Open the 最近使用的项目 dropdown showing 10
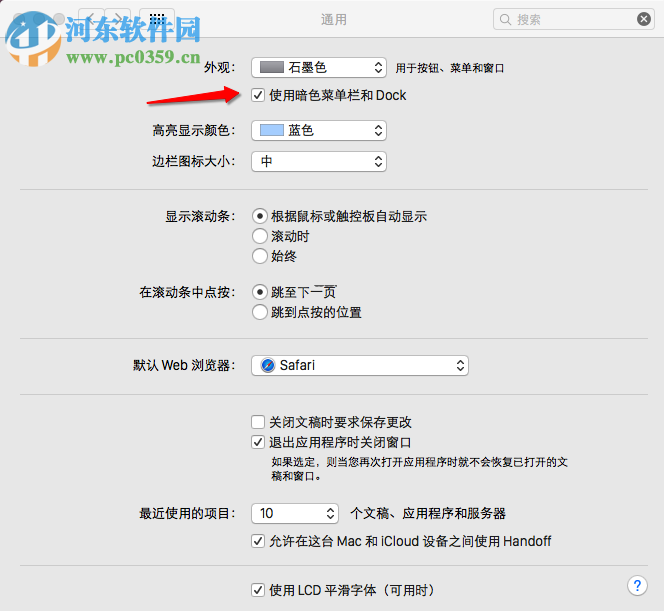Image resolution: width=664 pixels, height=611 pixels. (295, 514)
